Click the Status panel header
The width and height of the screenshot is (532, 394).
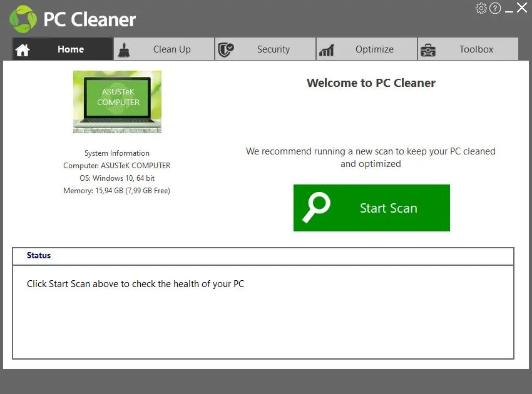[x=38, y=255]
